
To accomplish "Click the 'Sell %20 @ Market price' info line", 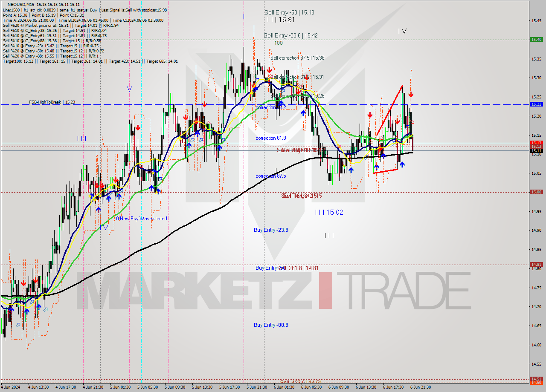I will (61, 25).
